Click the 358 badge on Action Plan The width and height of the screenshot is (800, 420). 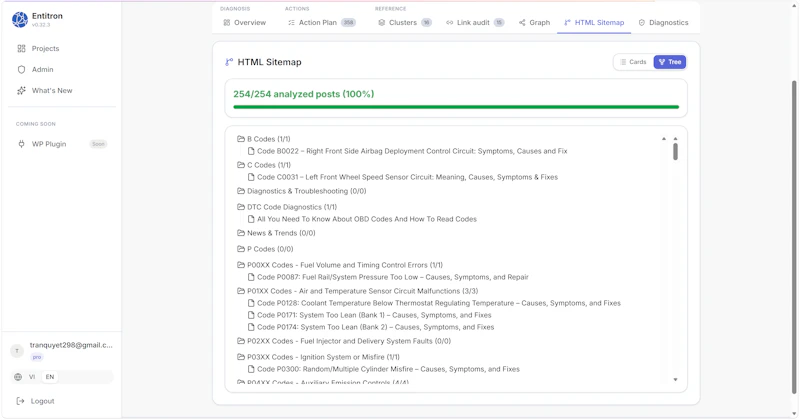pos(348,22)
